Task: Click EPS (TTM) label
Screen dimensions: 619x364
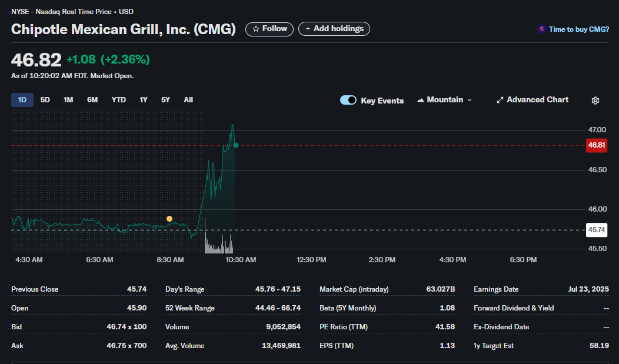Action: 337,346
